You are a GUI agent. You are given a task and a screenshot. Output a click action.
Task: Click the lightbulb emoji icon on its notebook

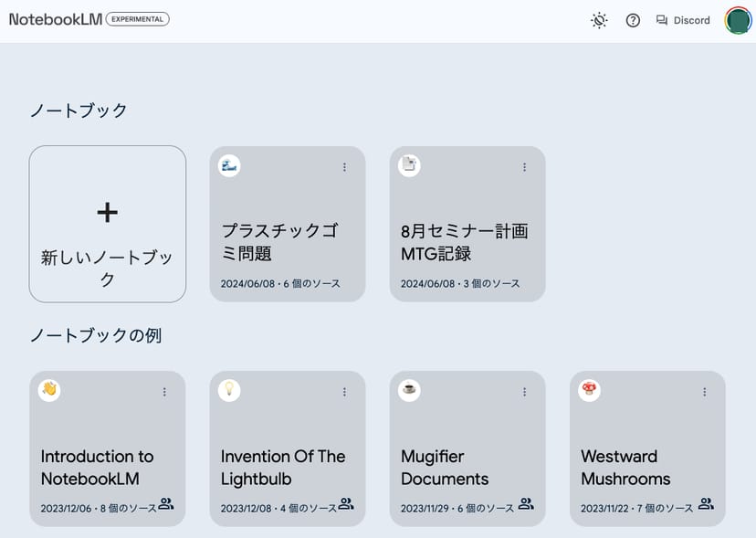pos(229,390)
